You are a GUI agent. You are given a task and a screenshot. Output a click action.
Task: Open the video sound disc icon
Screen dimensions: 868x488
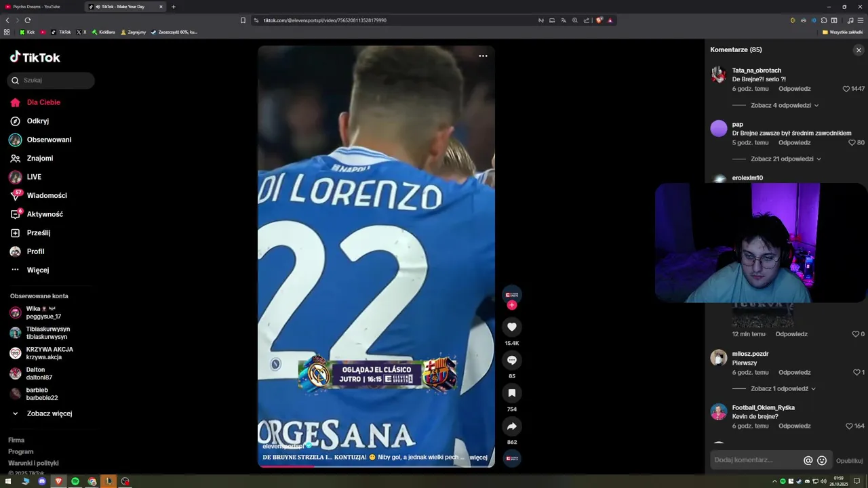(512, 458)
